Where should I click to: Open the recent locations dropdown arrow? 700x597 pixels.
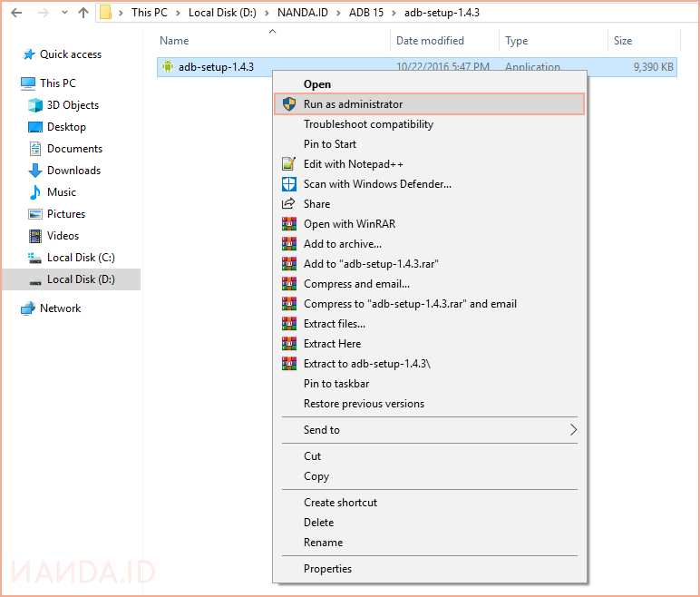(x=63, y=13)
